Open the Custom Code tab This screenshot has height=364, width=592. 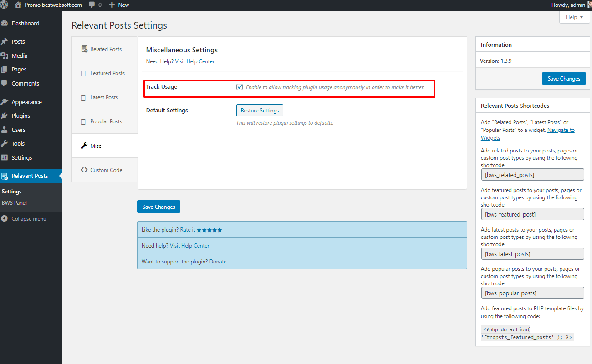point(105,170)
